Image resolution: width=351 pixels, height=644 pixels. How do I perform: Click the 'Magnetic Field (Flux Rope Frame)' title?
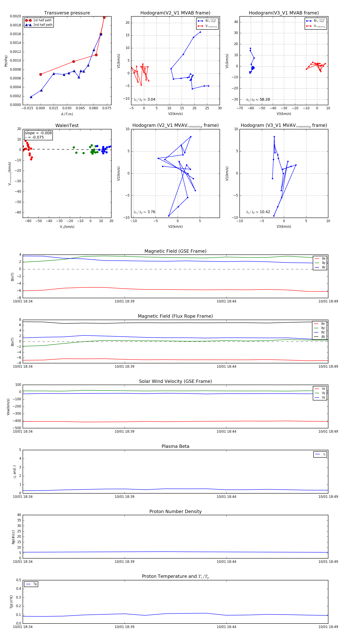pos(175,316)
